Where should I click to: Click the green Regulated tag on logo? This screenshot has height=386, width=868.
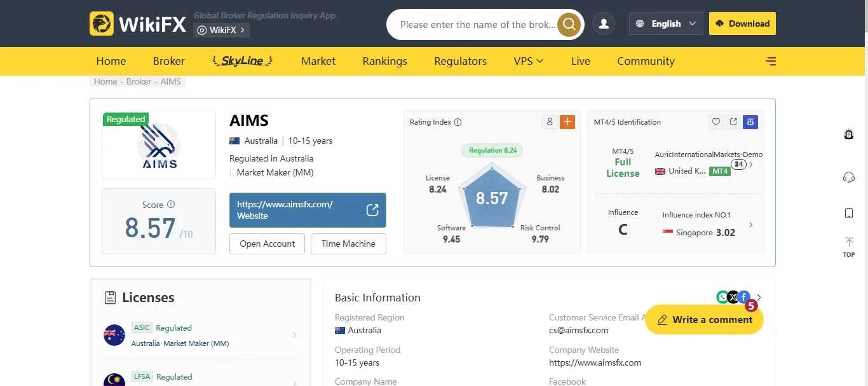[x=126, y=119]
